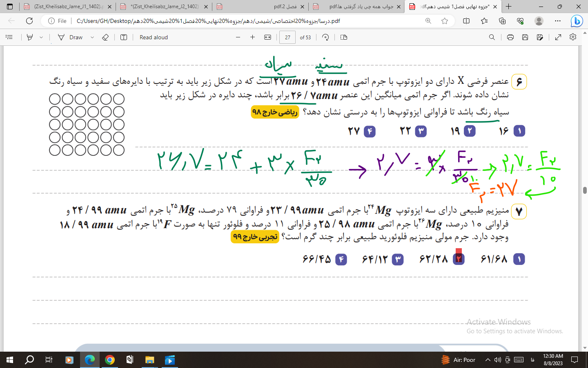Expand the Highlight color options arrow
This screenshot has height=368, width=588.
tap(41, 37)
